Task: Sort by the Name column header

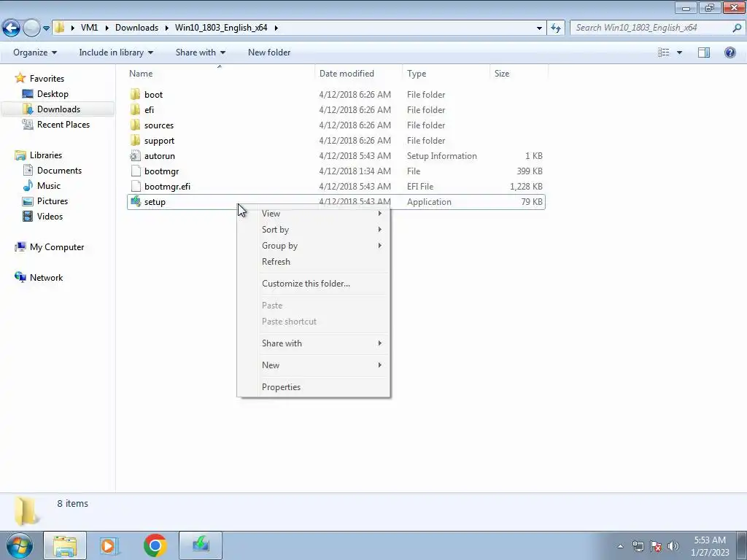Action: pos(141,74)
